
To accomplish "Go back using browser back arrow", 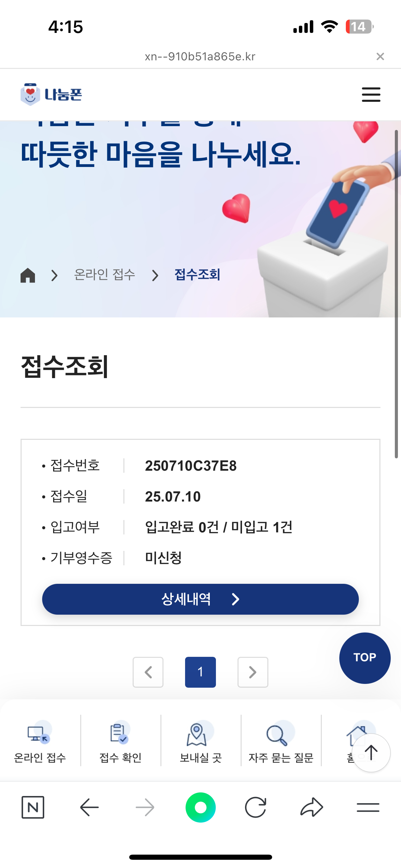I will 89,807.
